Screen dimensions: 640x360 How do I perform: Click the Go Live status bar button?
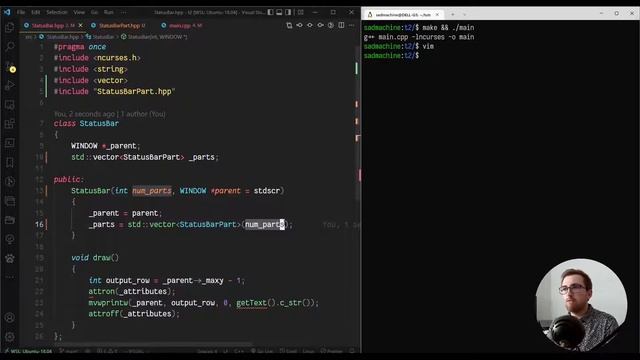262,351
